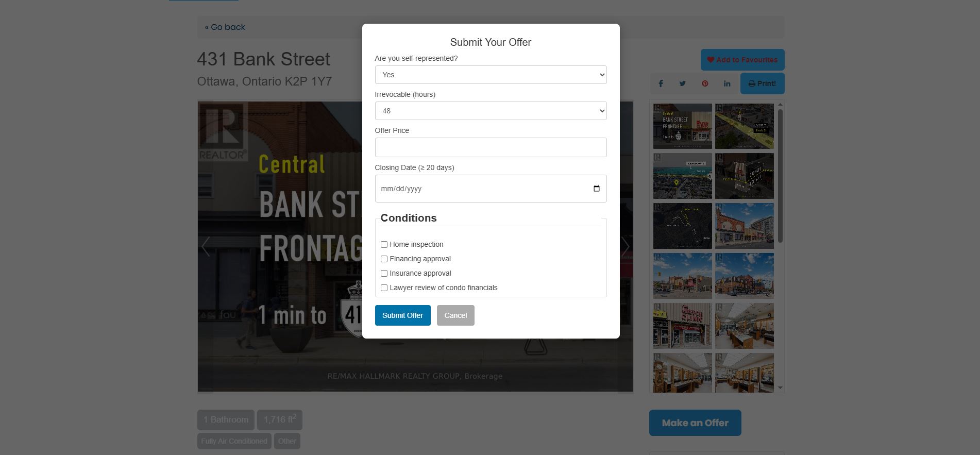Expand the Irrevocable hours dropdown
Viewport: 980px width, 455px height.
pos(491,111)
